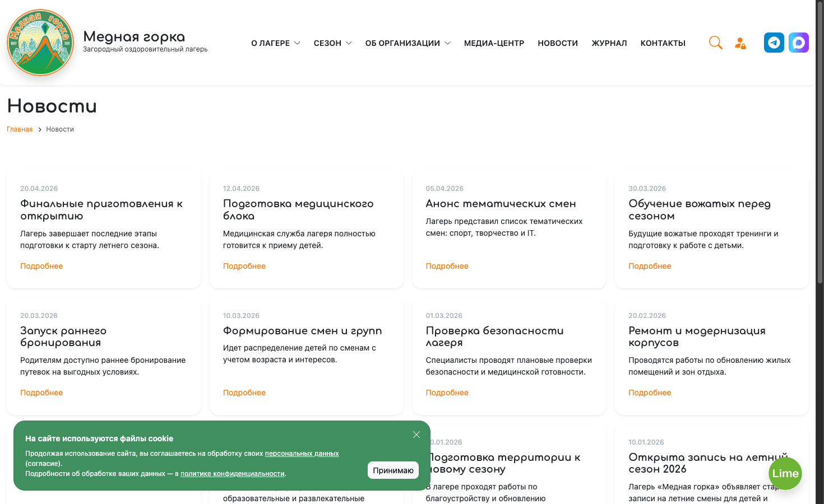Click the date 20.02.2026
The width and height of the screenshot is (824, 504).
[x=647, y=316]
